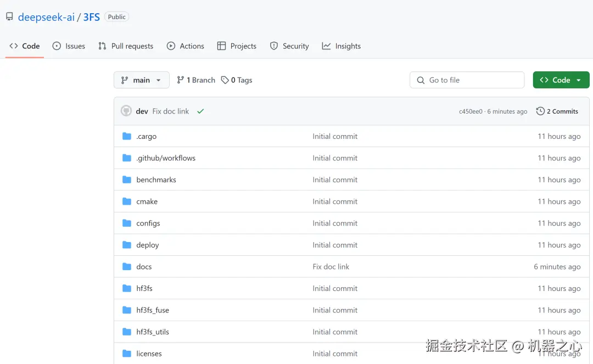This screenshot has height=364, width=593.
Task: Click the folder icon for cmake
Action: click(127, 201)
